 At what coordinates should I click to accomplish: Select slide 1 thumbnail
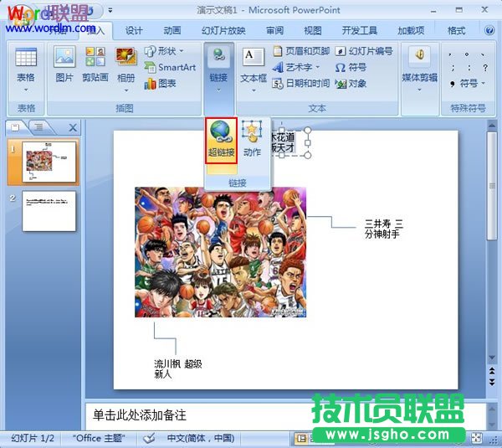pos(49,162)
